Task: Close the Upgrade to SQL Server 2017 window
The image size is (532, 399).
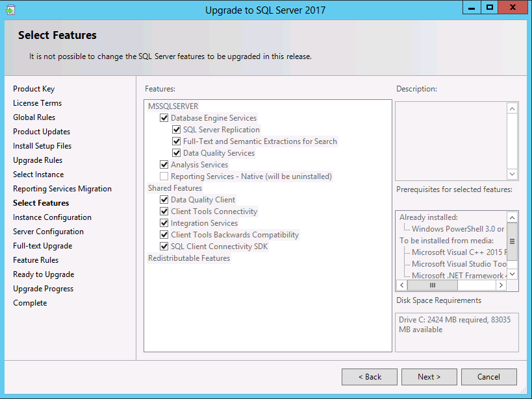Action: 513,7
